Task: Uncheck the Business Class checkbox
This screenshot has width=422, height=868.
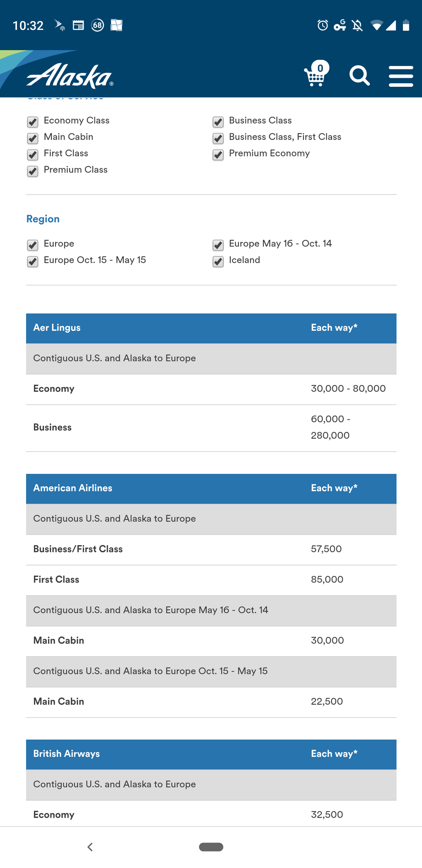Action: pos(218,122)
